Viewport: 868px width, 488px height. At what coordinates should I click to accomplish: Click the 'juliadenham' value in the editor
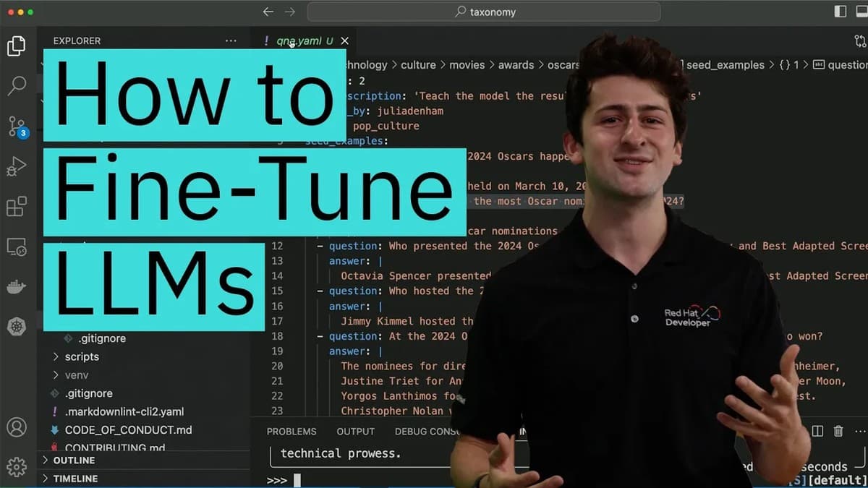(410, 111)
